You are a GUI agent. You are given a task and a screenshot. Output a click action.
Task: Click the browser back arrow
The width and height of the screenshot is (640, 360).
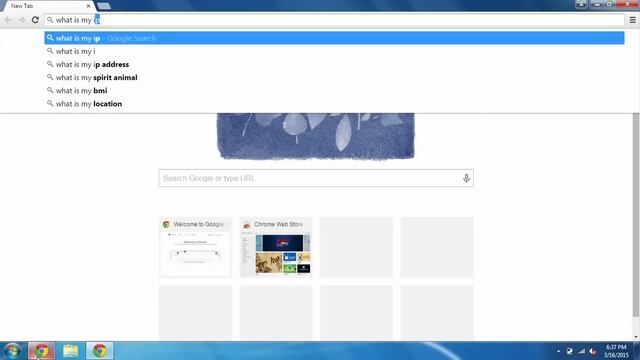coord(8,20)
